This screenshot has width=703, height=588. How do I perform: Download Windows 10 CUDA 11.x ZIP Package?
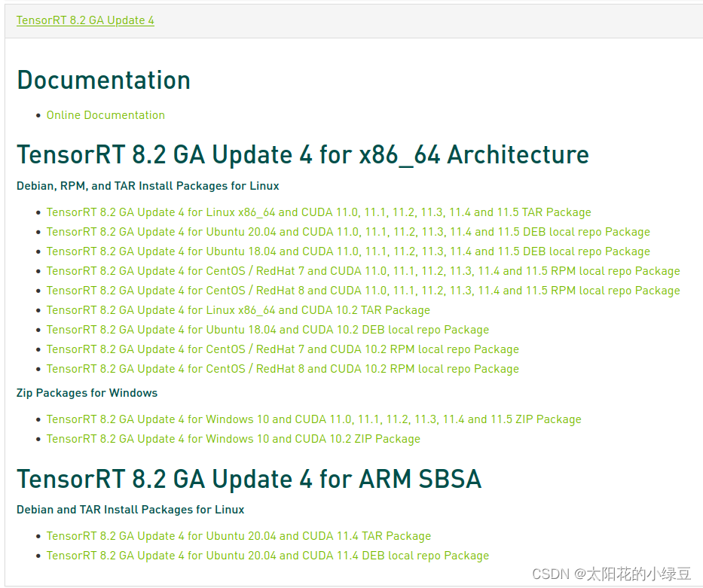pos(314,419)
